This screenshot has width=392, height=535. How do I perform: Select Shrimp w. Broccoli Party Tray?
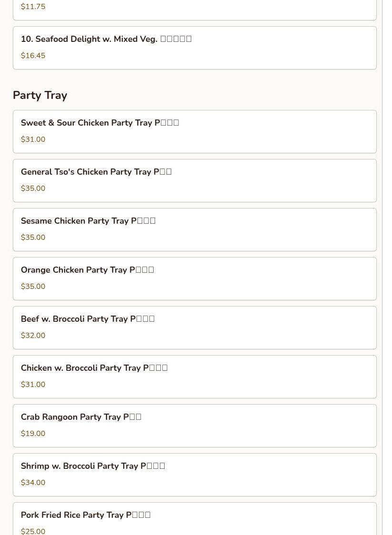pyautogui.click(x=93, y=466)
